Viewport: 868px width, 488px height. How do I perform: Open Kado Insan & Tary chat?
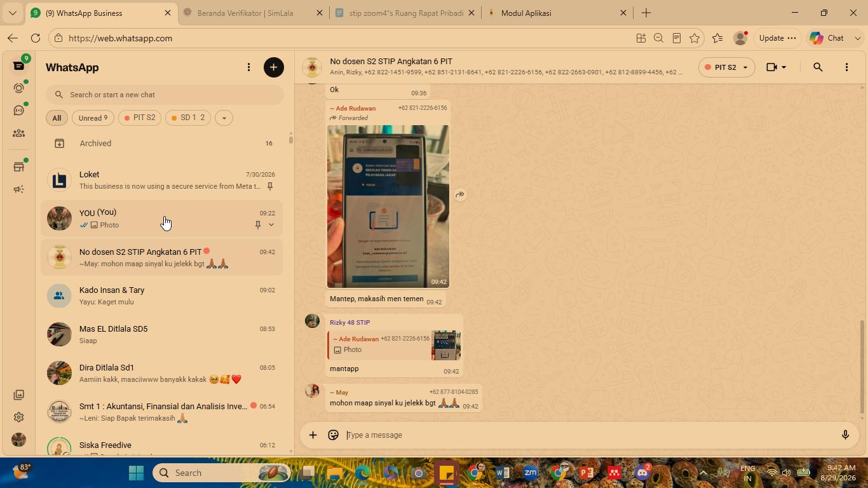(x=161, y=296)
